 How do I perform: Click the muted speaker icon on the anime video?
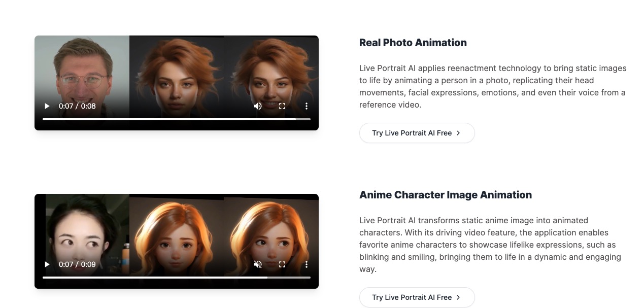(258, 264)
